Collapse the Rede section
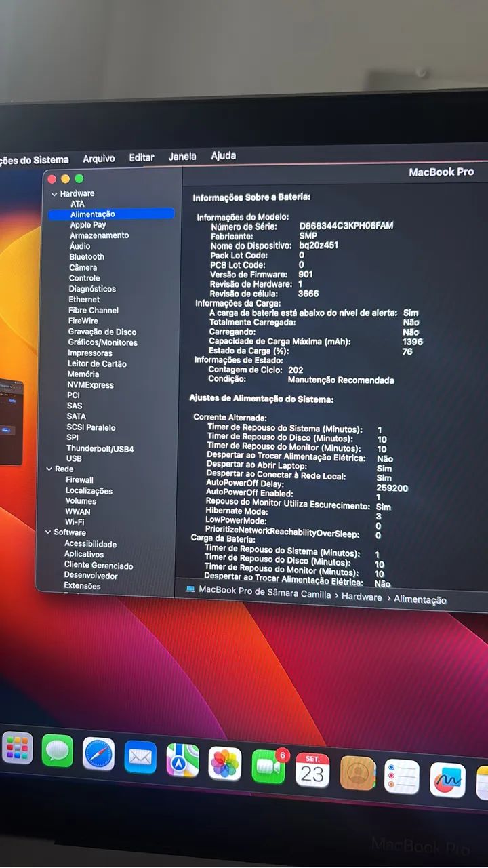 [x=49, y=469]
